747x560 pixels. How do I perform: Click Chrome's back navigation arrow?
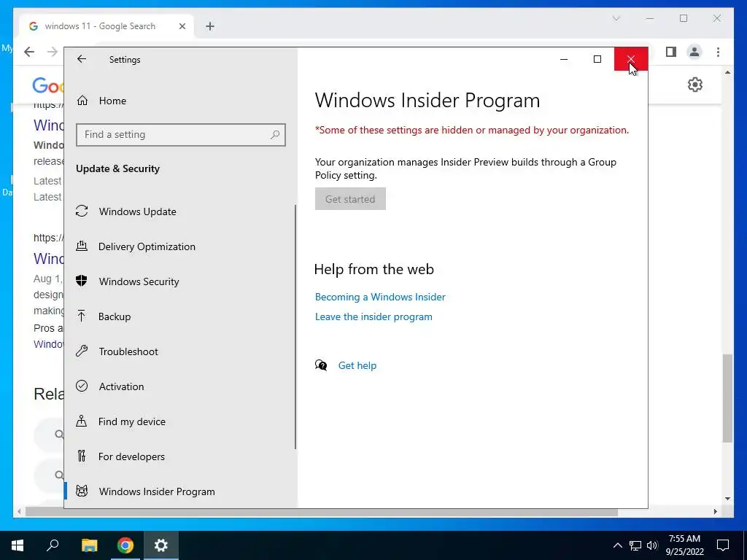tap(29, 52)
